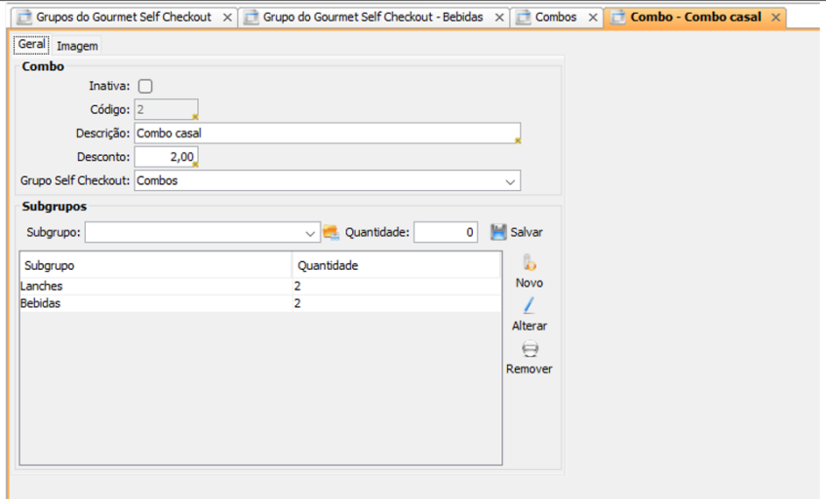Click the Combo casal tab icon

(617, 18)
